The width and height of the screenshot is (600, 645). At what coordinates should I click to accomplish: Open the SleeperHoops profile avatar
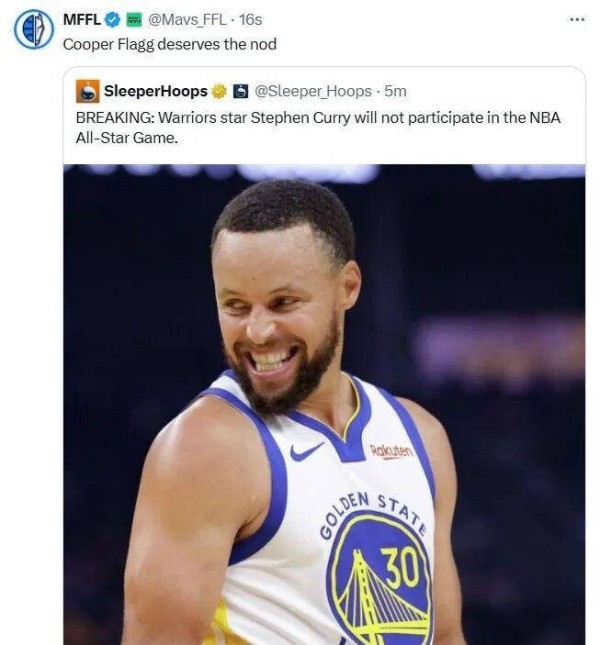tap(89, 91)
